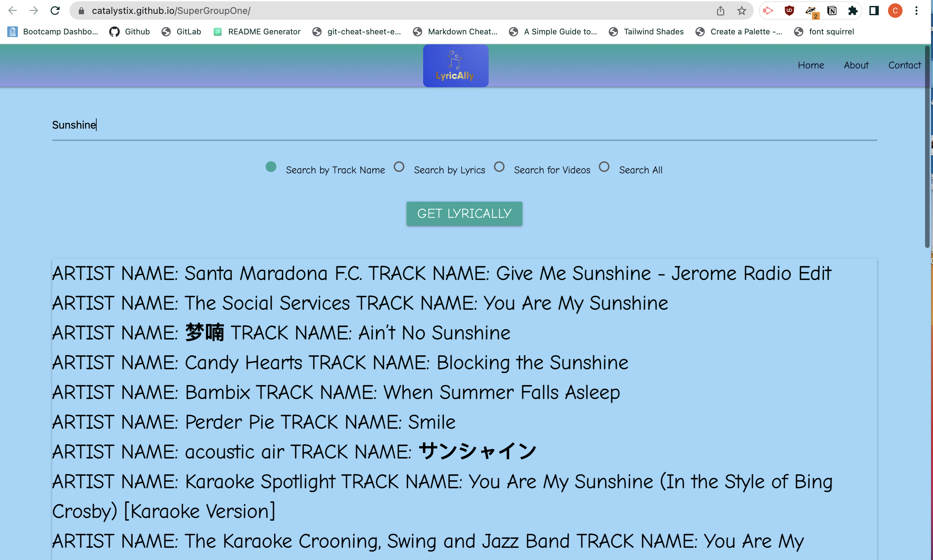Click the padlock site info icon

coord(81,11)
